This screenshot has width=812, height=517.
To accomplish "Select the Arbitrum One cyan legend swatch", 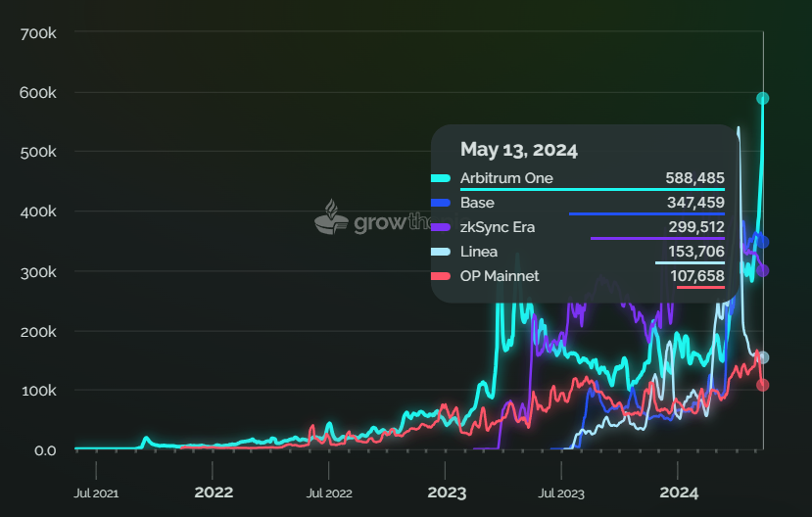I will (x=441, y=178).
